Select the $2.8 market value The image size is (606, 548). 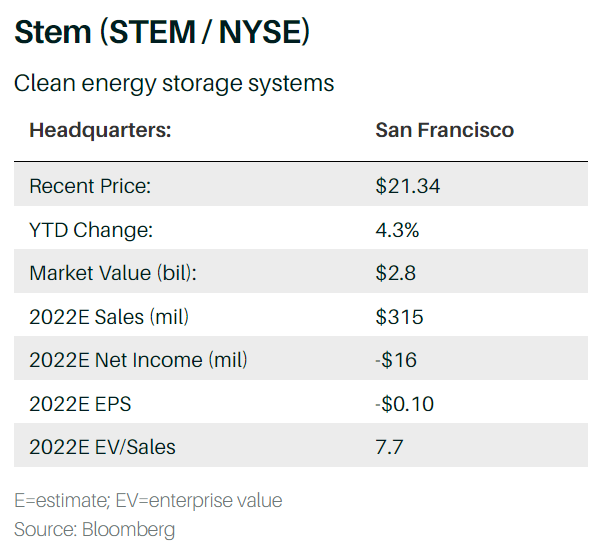[x=396, y=273]
